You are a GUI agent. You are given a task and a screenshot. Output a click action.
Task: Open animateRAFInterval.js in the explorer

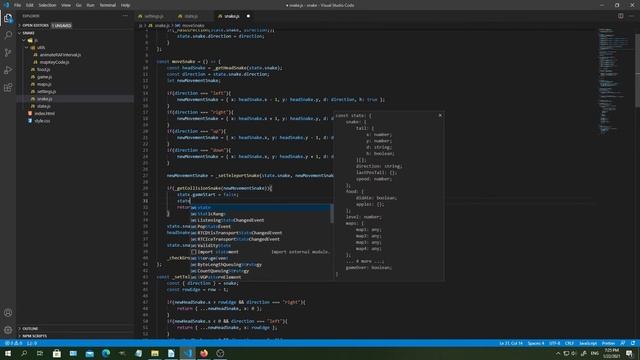[x=60, y=55]
